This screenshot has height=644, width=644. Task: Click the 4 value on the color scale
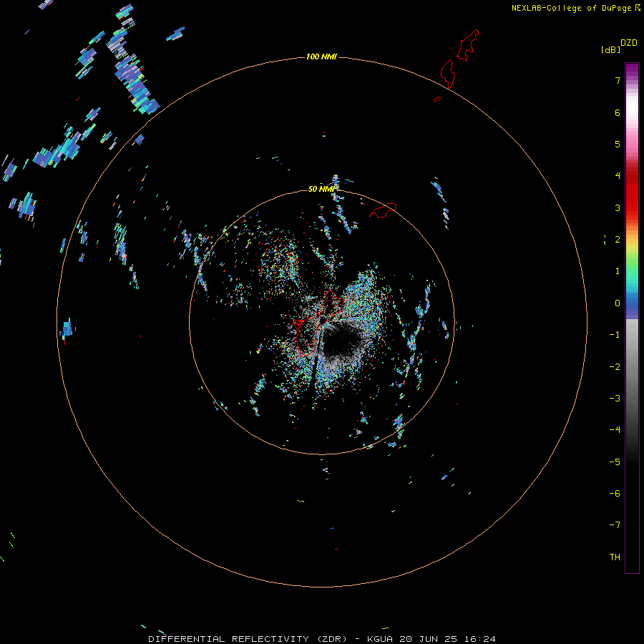(618, 176)
